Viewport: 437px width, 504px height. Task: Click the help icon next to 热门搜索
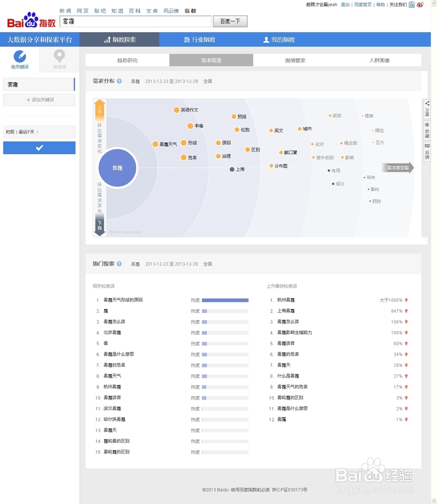click(x=119, y=264)
